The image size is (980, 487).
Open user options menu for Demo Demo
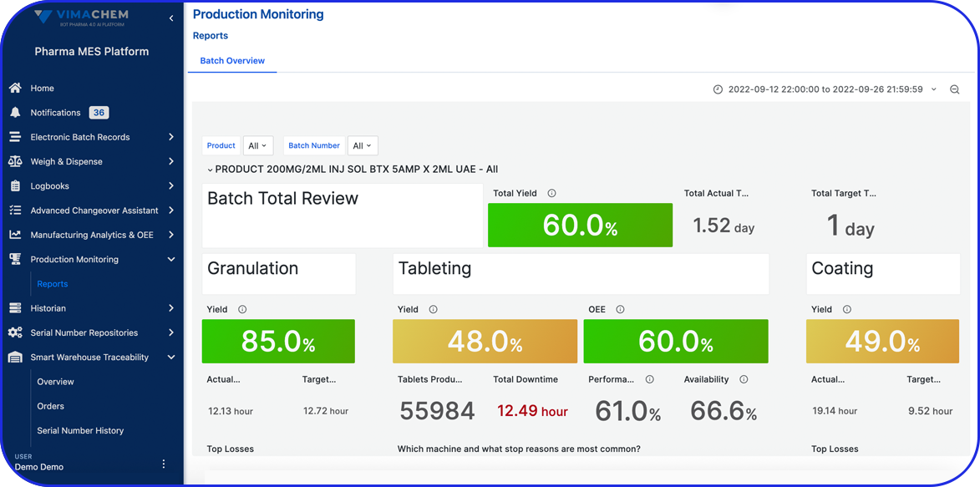[x=164, y=464]
